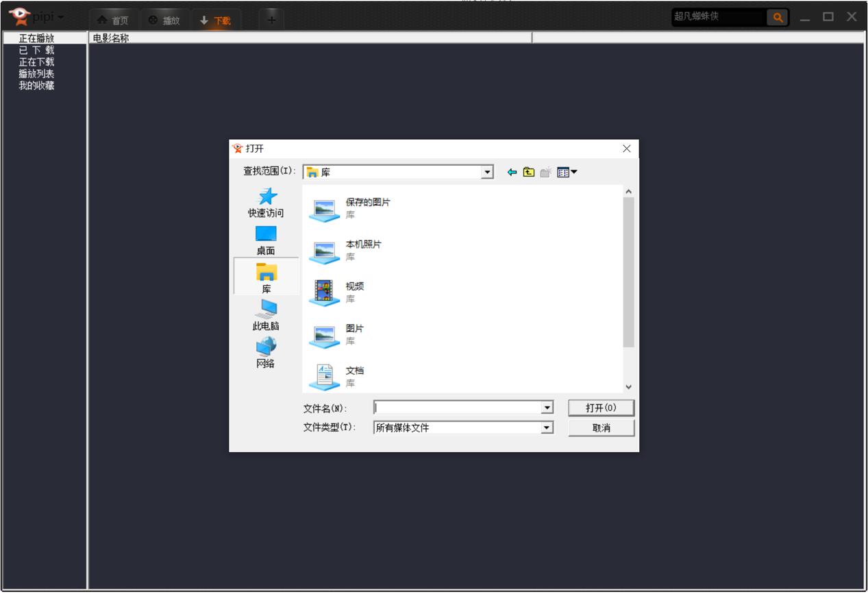
Task: Select 库 in the places bar
Action: click(266, 277)
